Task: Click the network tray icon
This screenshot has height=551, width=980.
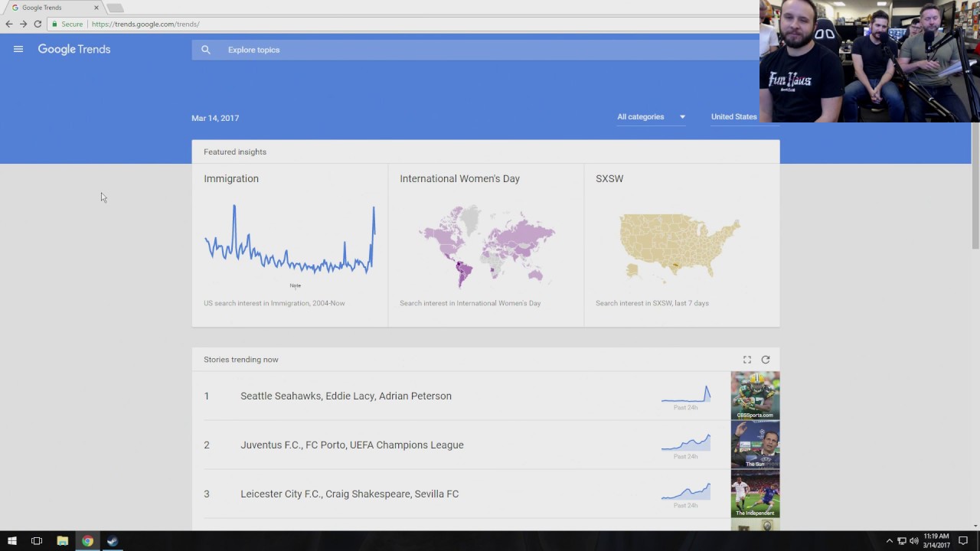Action: click(902, 541)
